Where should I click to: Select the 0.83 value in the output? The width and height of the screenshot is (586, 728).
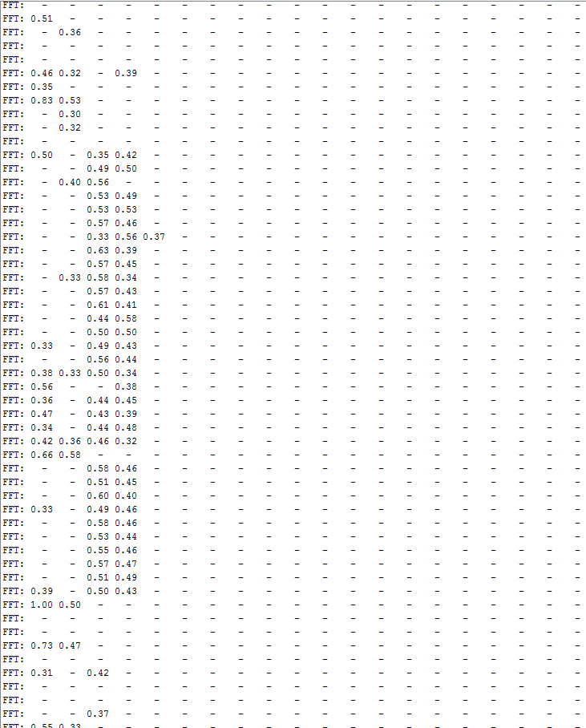pos(42,100)
